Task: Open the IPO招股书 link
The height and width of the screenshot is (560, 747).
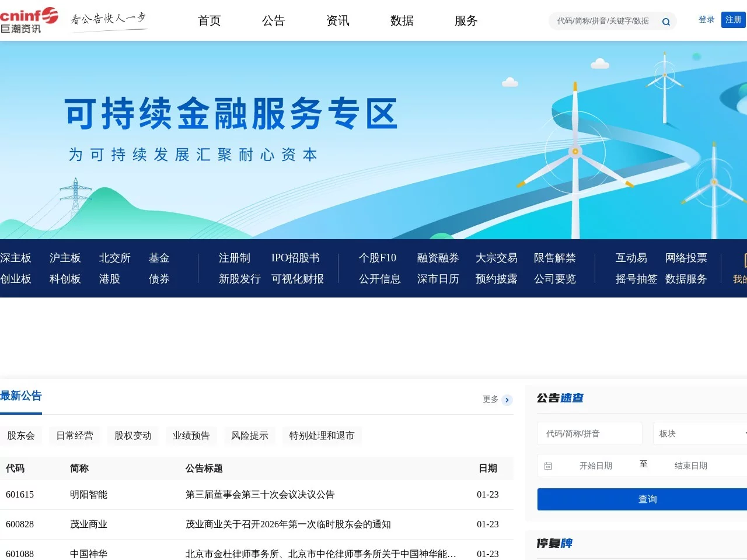Action: point(295,257)
